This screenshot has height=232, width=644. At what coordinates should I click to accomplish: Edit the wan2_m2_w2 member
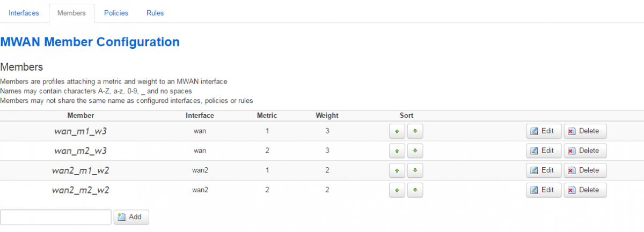click(544, 190)
